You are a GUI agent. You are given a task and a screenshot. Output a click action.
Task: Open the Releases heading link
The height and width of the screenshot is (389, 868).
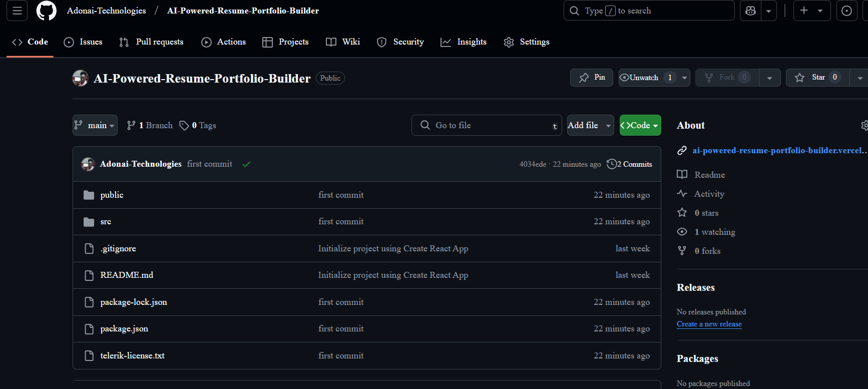696,288
